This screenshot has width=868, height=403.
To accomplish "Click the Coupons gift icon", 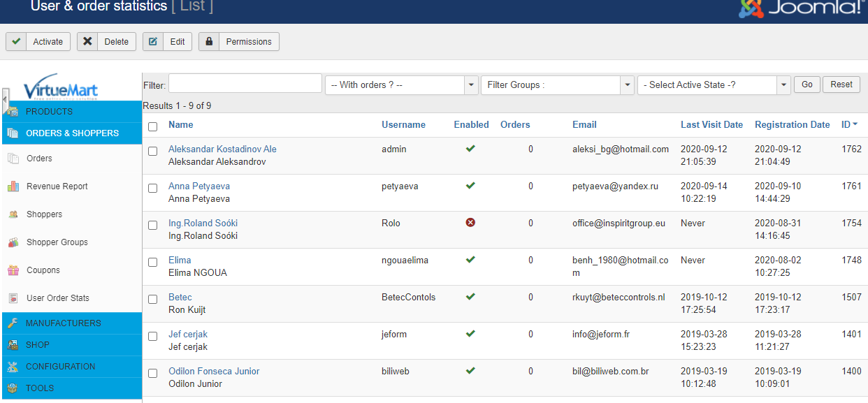I will [13, 270].
